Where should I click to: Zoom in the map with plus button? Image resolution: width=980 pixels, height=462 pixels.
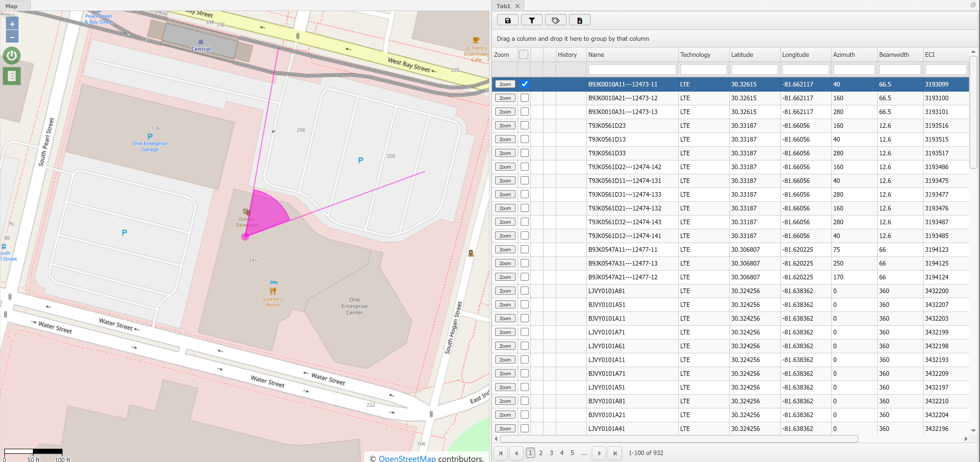click(12, 24)
